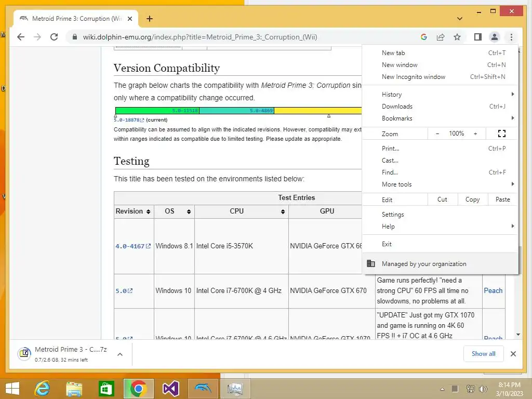This screenshot has width=532, height=399.
Task: Open the volume control in system tray
Action: pos(483,389)
